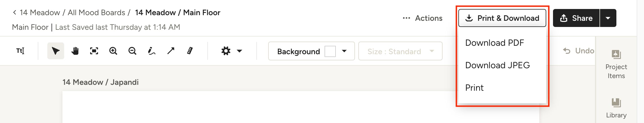Select Download JPEG option

pyautogui.click(x=497, y=65)
